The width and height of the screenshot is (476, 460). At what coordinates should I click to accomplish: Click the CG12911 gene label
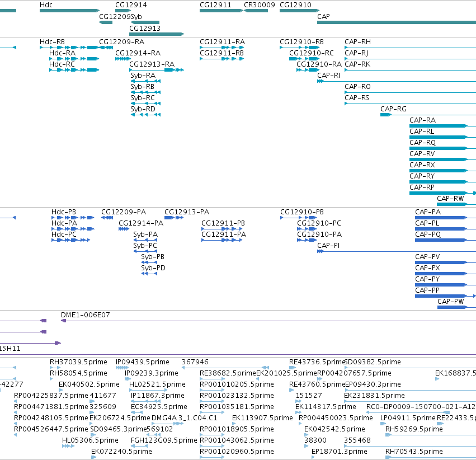coord(215,5)
